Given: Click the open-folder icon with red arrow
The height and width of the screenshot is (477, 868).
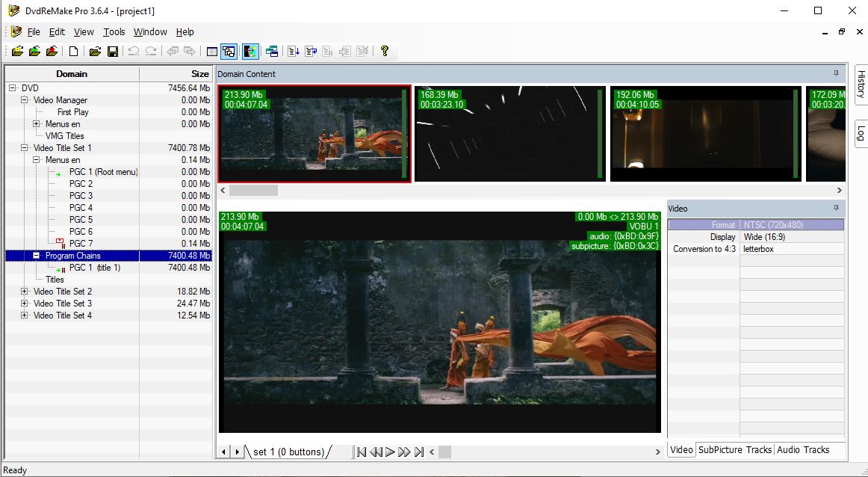Looking at the screenshot, I should coord(52,52).
